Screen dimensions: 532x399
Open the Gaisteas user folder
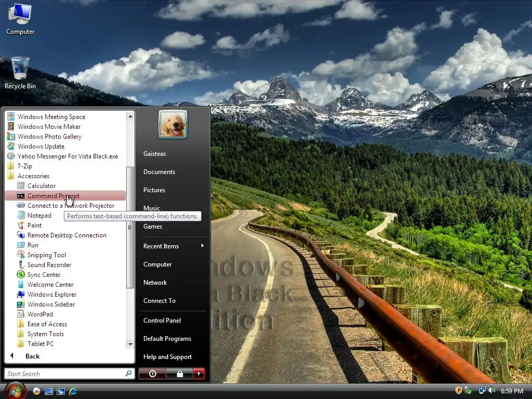(x=154, y=154)
